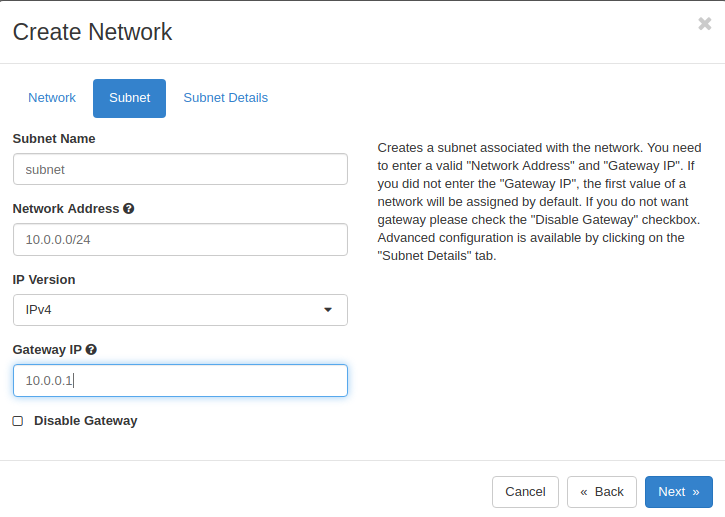The height and width of the screenshot is (517, 725).
Task: Focus the Gateway IP field showing 10.0.0.1
Action: coord(180,381)
